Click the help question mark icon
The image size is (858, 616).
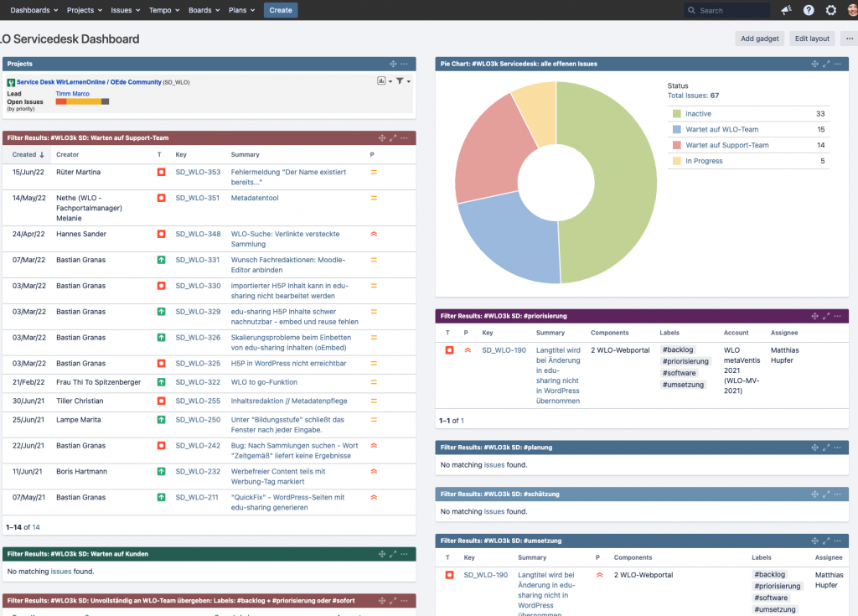[x=809, y=10]
